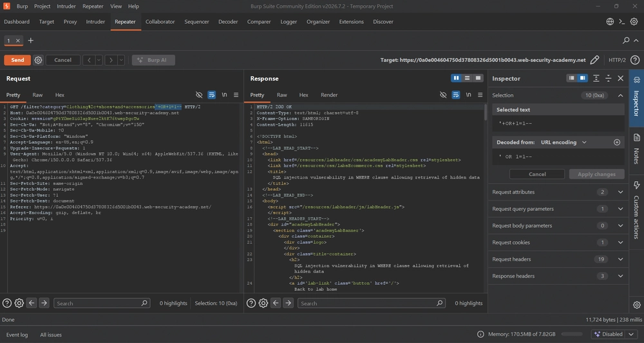The height and width of the screenshot is (343, 644).
Task: Select Raw view in Response panel
Action: pos(282,95)
